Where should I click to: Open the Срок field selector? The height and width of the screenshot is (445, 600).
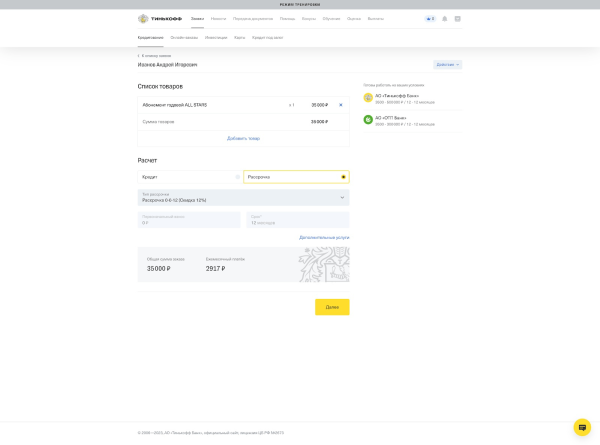(297, 220)
